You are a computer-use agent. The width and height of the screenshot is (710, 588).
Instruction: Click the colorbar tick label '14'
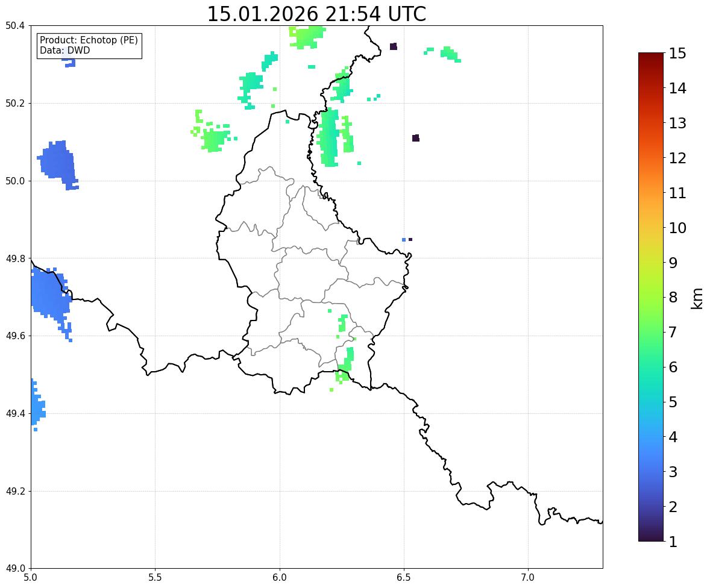[677, 89]
